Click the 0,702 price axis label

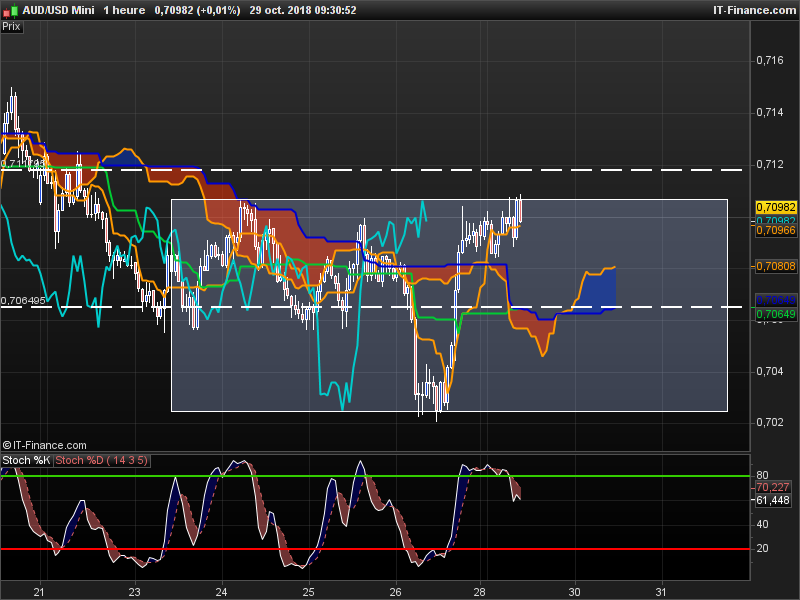(769, 422)
